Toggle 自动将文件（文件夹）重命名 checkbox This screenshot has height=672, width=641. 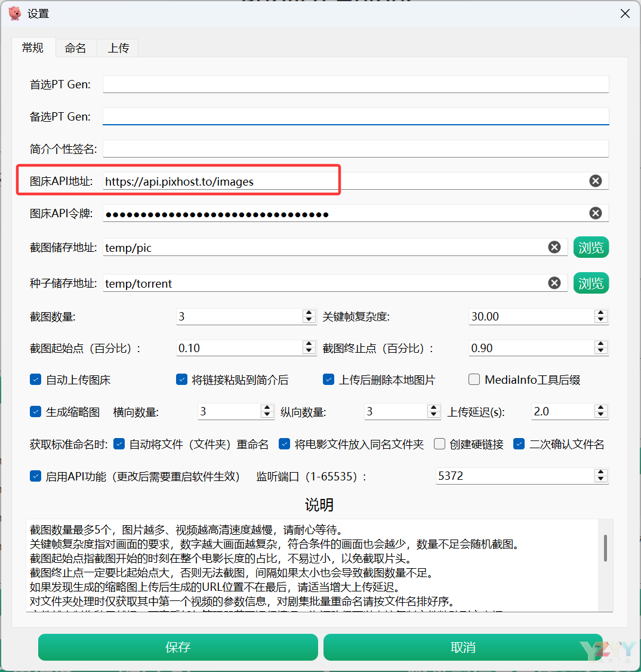(x=119, y=443)
